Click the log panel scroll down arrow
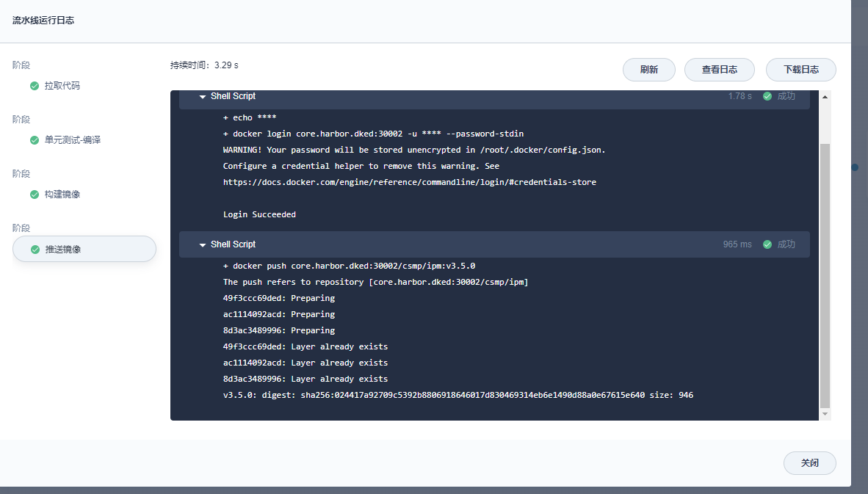Screen dimensions: 868x494 tap(825, 414)
